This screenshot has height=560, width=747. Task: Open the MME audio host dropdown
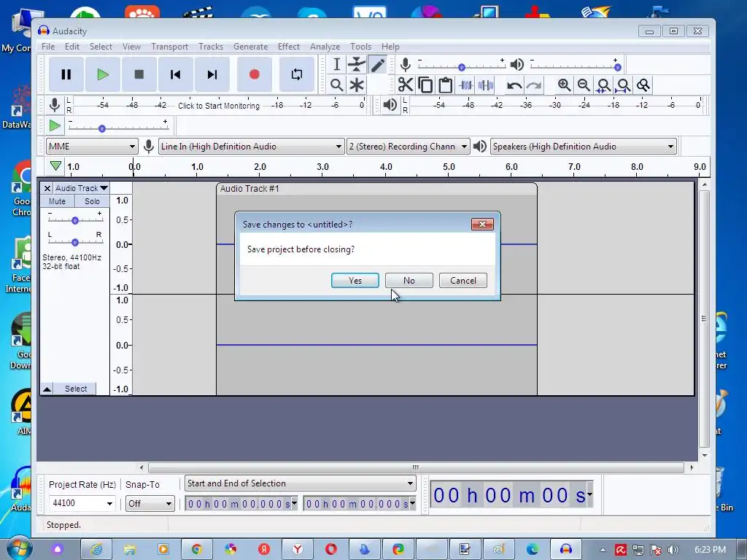(x=91, y=146)
